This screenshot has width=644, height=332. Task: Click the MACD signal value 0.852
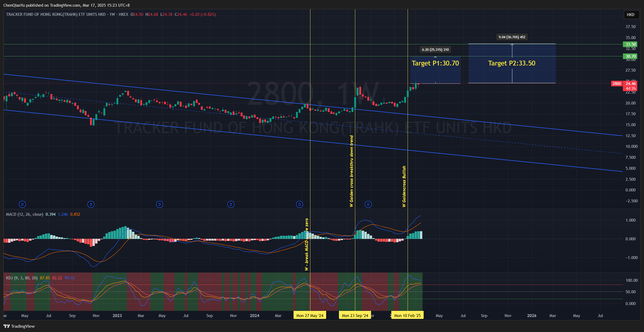75,214
